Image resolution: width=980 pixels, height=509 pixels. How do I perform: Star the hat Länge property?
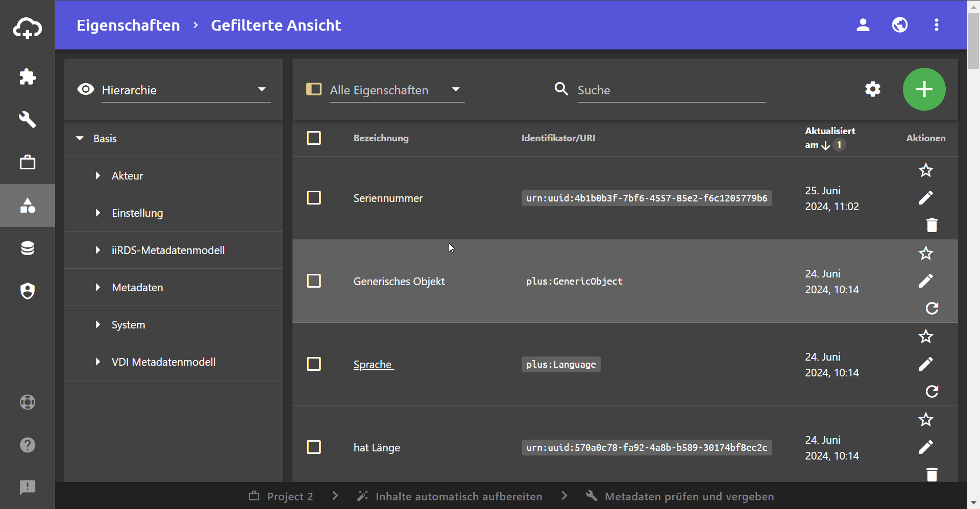[x=926, y=419]
